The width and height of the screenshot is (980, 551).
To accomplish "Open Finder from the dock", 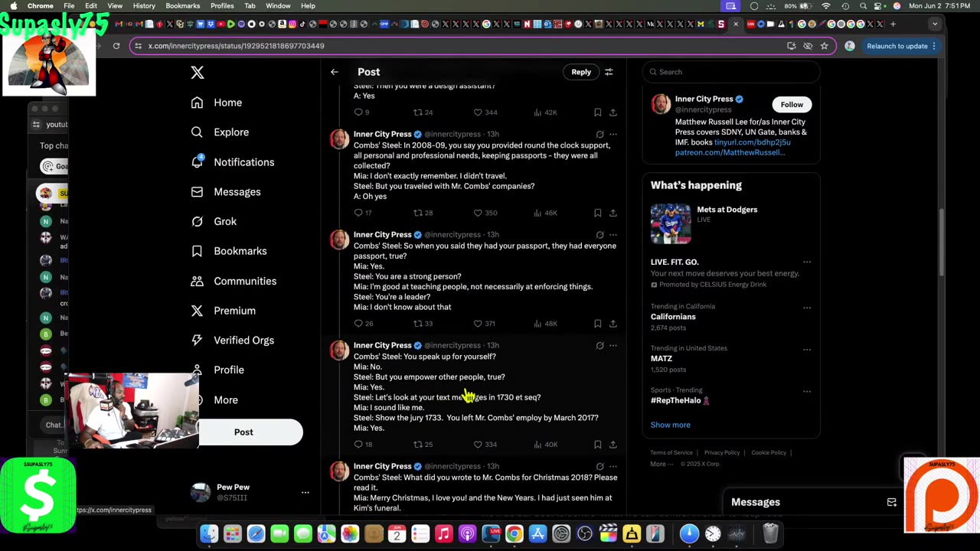I will [x=209, y=533].
